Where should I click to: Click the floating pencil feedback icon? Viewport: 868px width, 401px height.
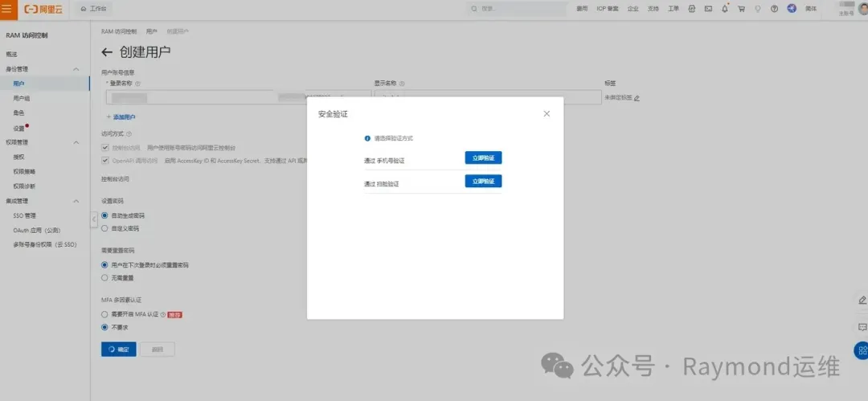tap(862, 300)
